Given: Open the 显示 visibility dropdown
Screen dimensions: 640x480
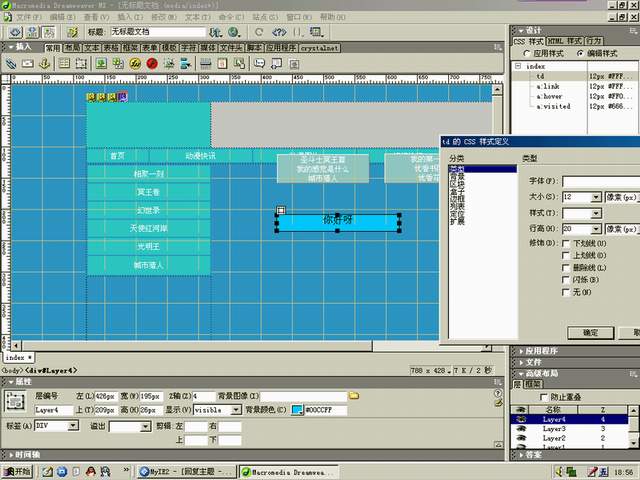Looking at the screenshot, I should pos(236,410).
